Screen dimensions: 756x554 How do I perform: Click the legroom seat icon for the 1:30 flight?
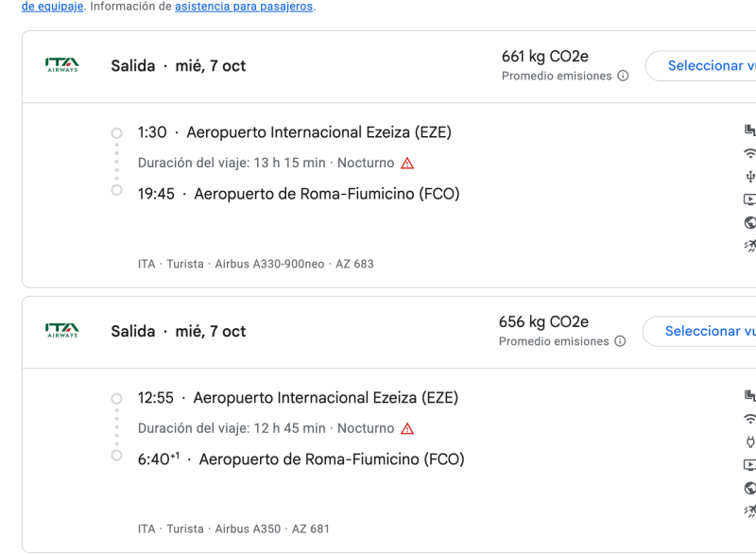[749, 130]
